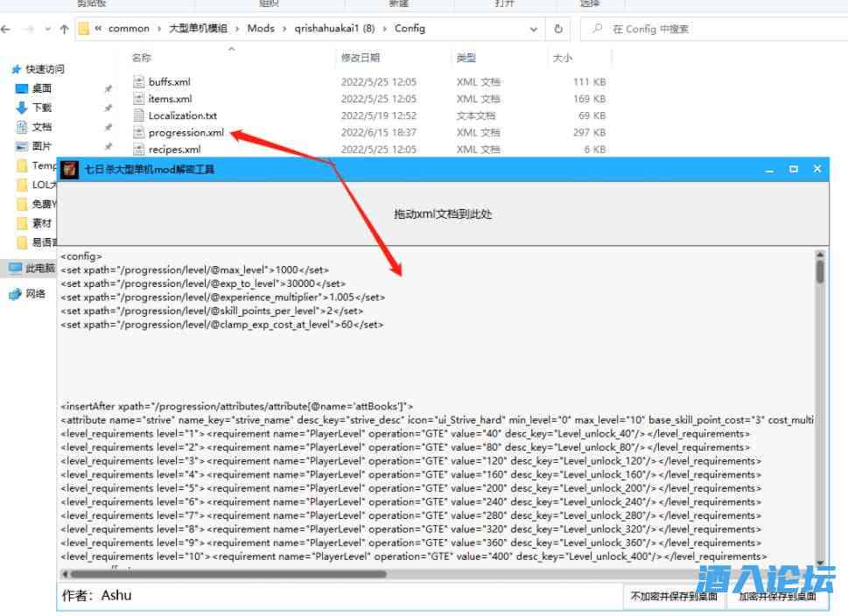The height and width of the screenshot is (616, 848).
Task: Open 下载 in the navigation pane
Action: click(x=42, y=107)
